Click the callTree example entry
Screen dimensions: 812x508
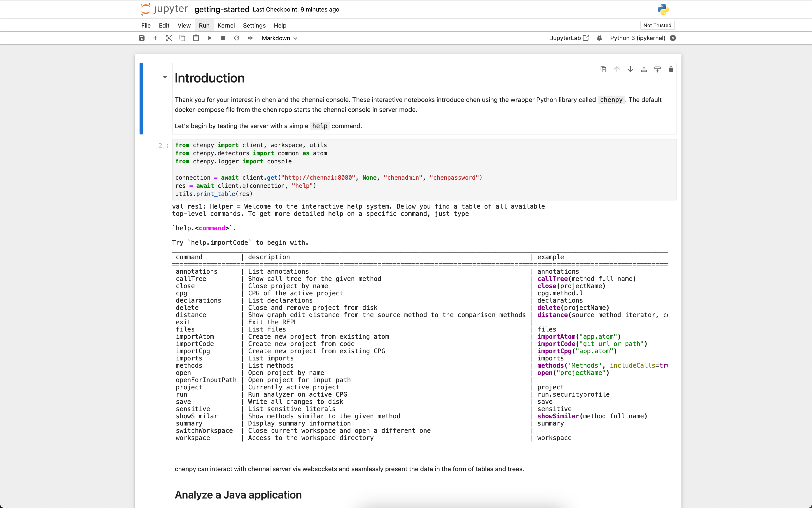pyautogui.click(x=586, y=279)
